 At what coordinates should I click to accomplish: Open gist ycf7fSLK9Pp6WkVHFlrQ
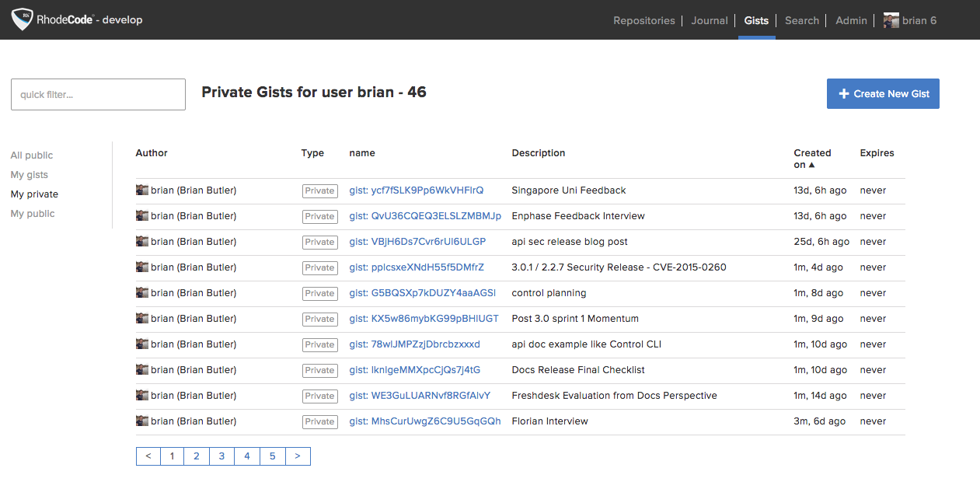tap(417, 190)
